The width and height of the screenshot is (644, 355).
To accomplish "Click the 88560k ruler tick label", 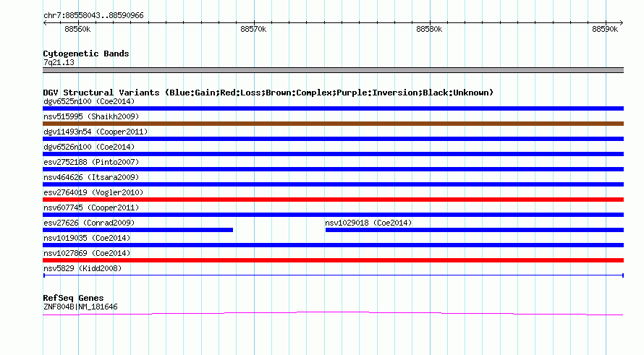I will click(77, 29).
